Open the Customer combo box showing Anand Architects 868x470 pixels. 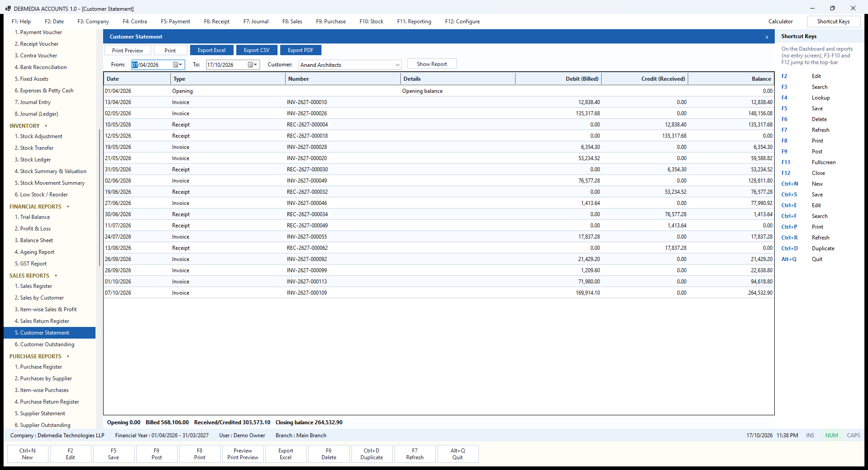point(350,65)
